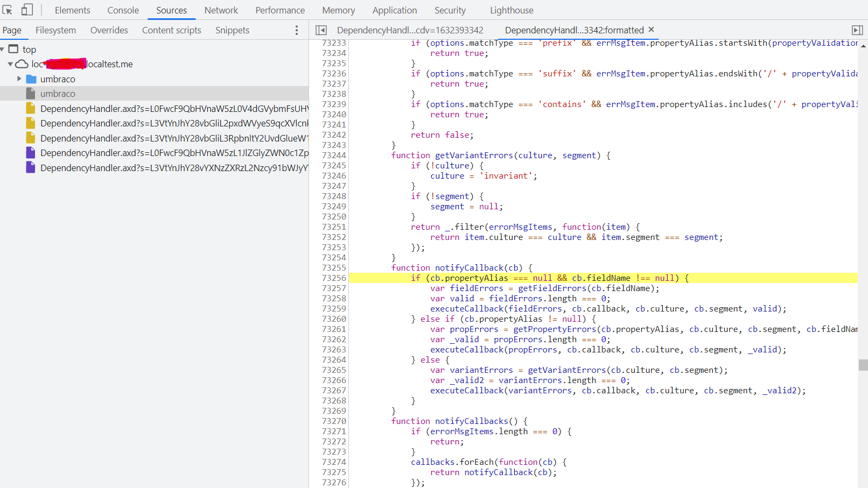Open the Elements panel tab
The image size is (868, 488).
73,10
